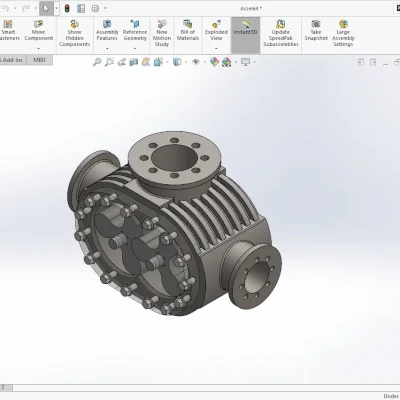400x400 pixels.
Task: Expand Exploded View dropdown arrow
Action: click(216, 49)
